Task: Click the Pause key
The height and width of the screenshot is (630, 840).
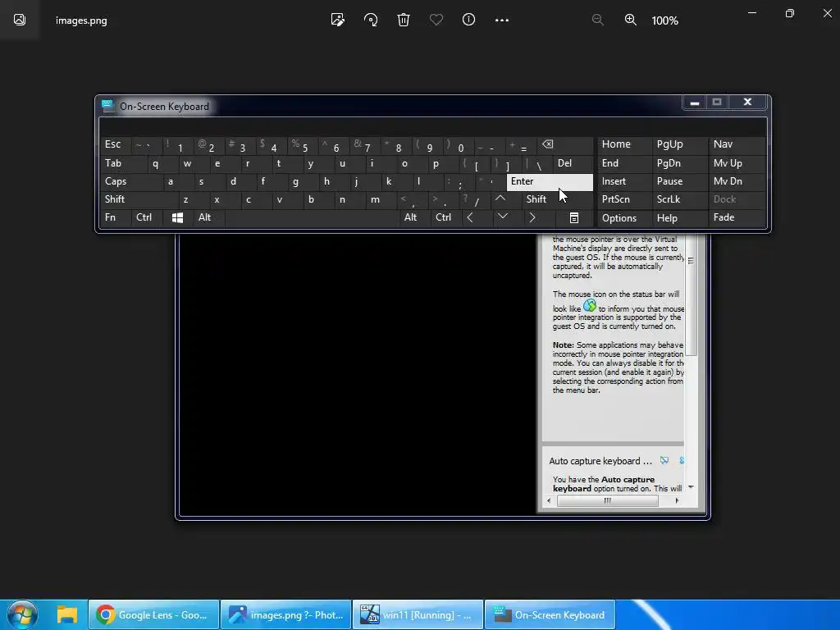Action: point(680,181)
